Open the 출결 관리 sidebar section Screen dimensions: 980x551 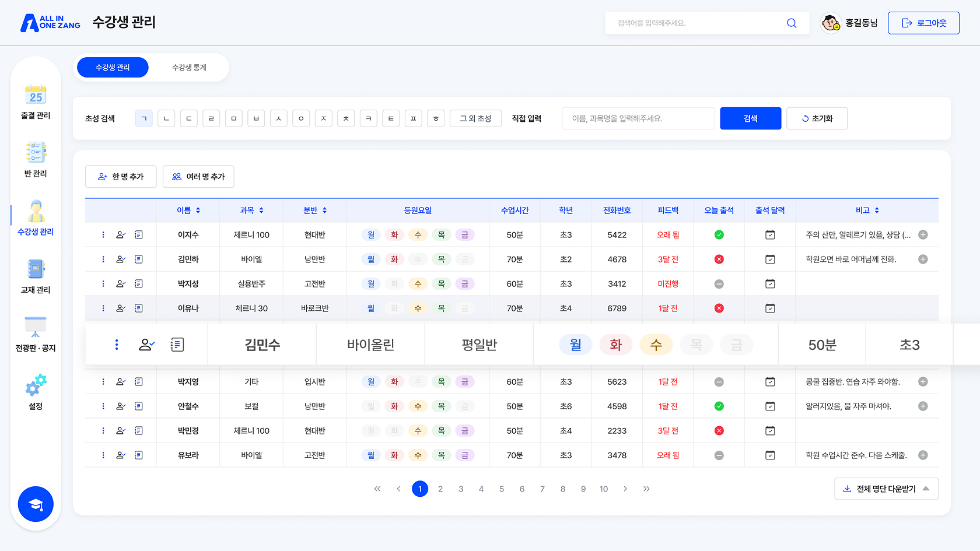(x=36, y=102)
